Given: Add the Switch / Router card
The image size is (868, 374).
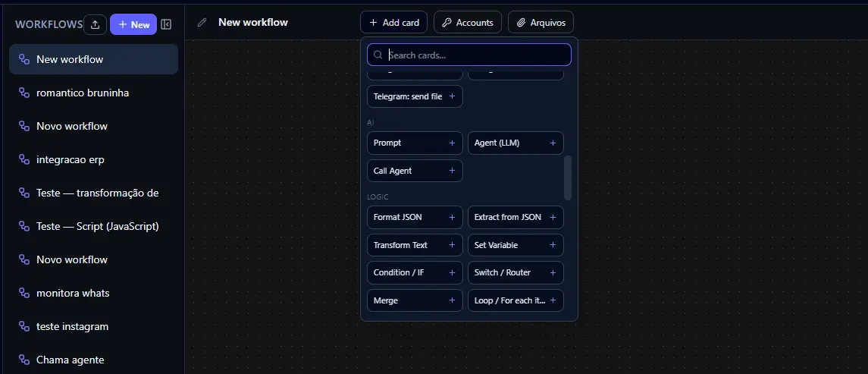Looking at the screenshot, I should coord(515,272).
